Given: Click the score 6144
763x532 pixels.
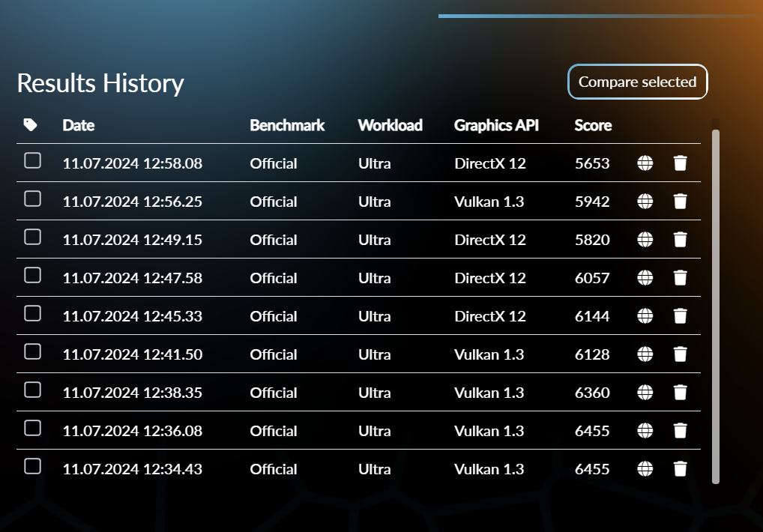Looking at the screenshot, I should click(x=592, y=316).
